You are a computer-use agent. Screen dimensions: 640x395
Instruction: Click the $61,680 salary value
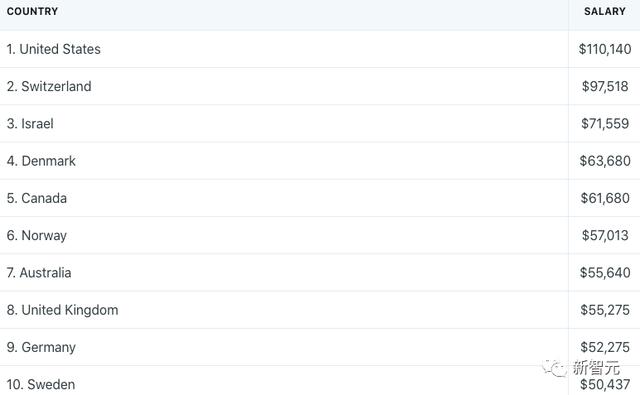[605, 198]
